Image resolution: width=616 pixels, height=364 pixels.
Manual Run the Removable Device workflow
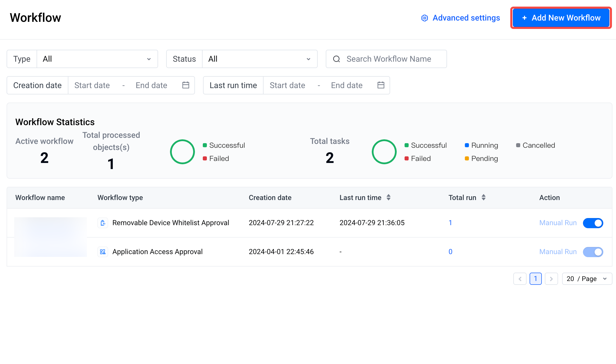click(558, 223)
